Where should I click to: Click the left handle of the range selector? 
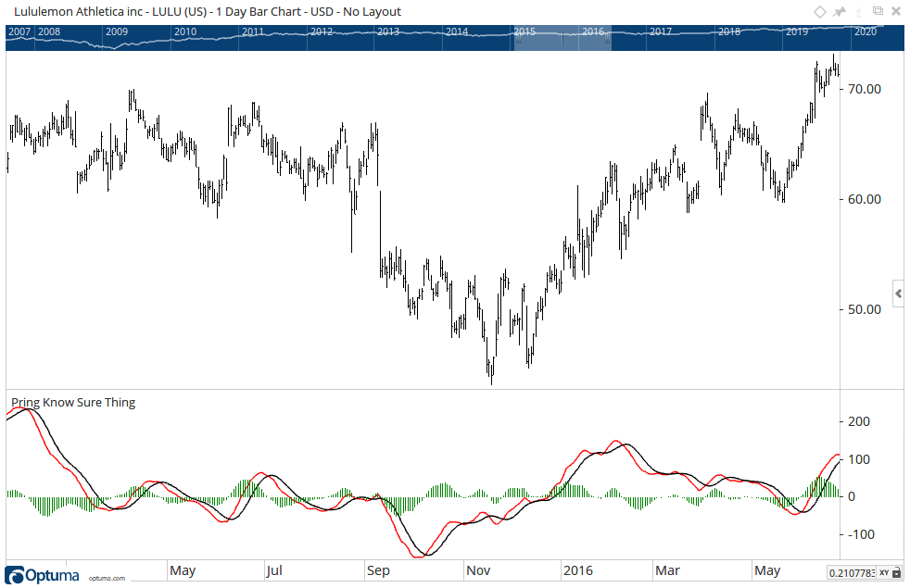(x=518, y=41)
